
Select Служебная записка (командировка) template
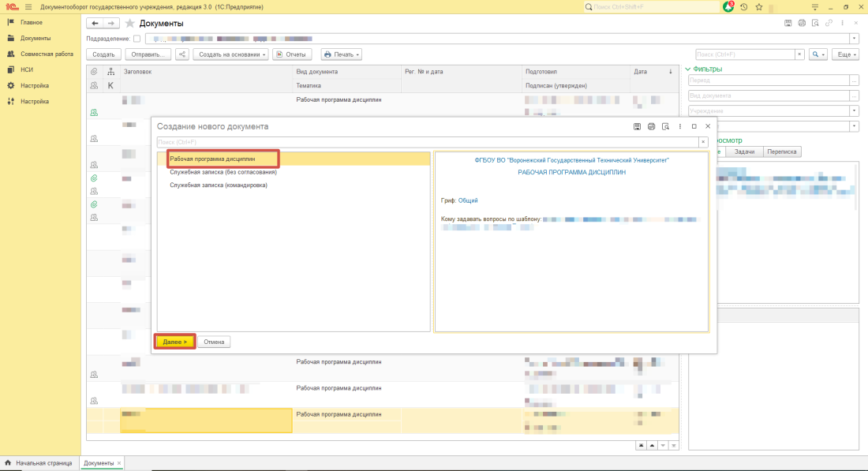[x=219, y=185]
